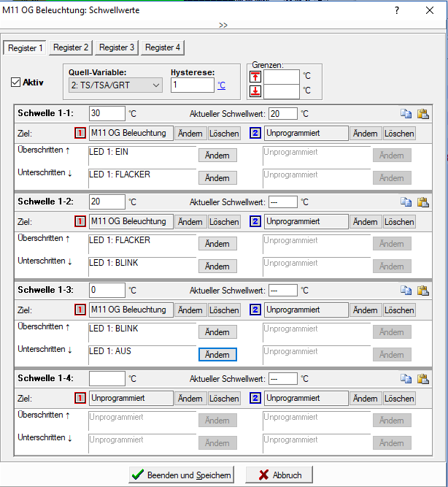Click Ändern next to LED 1: AUS

point(217,354)
